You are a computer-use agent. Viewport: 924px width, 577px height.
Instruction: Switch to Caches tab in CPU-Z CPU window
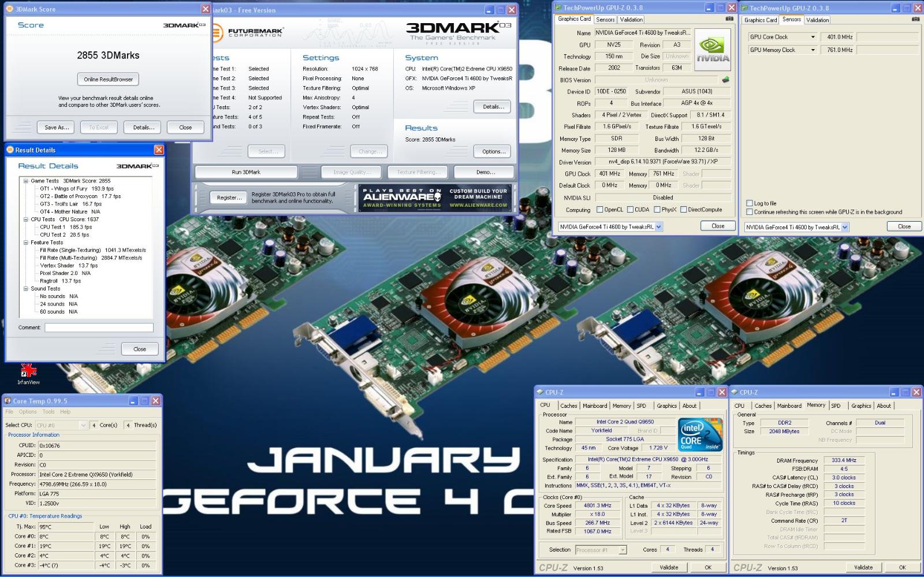click(569, 405)
